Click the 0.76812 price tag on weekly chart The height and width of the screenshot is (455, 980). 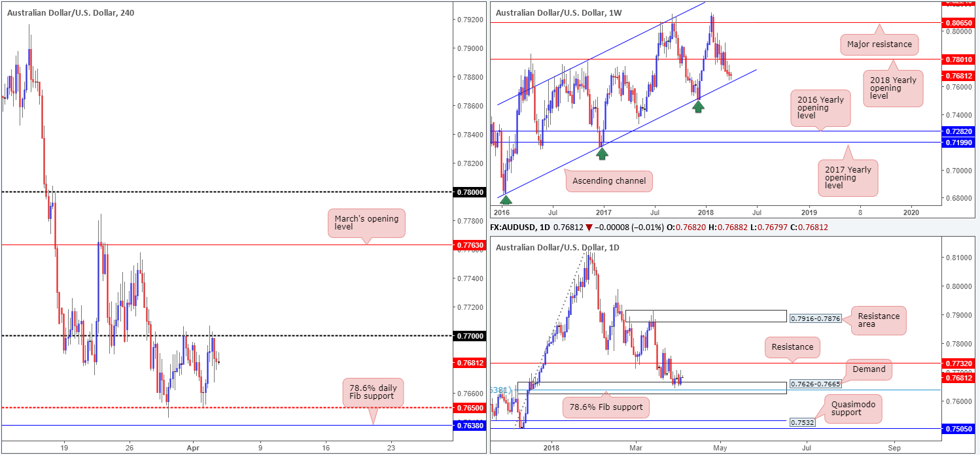[958, 75]
